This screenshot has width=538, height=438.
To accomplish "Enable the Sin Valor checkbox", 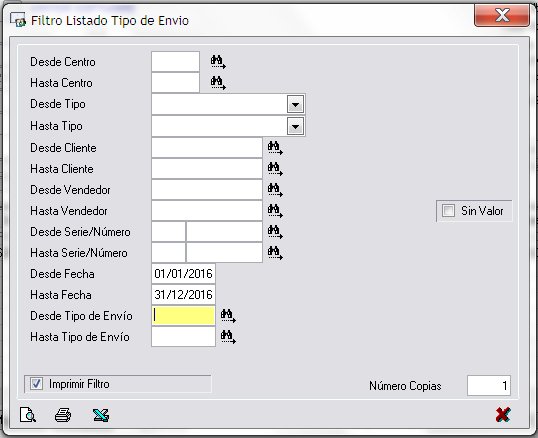I will point(448,211).
